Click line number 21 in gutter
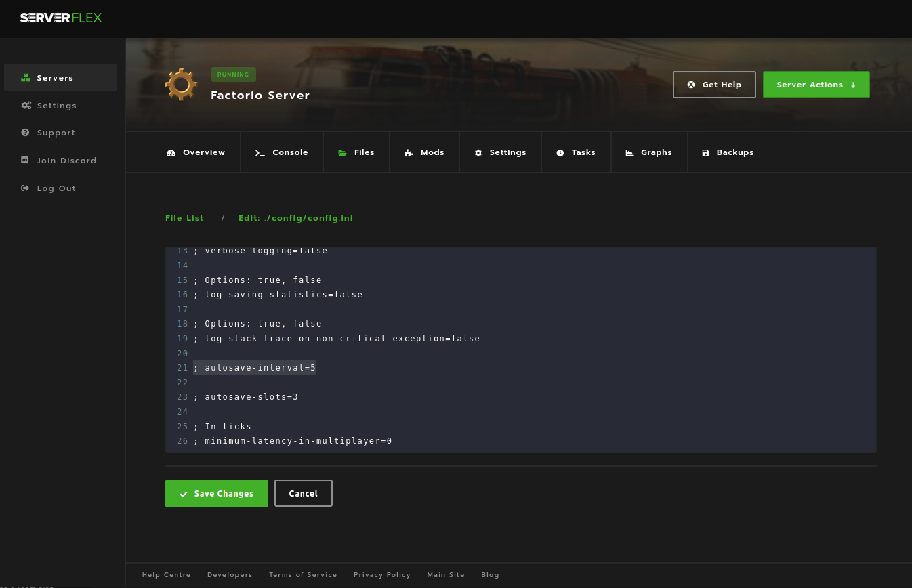912x588 pixels. point(182,368)
